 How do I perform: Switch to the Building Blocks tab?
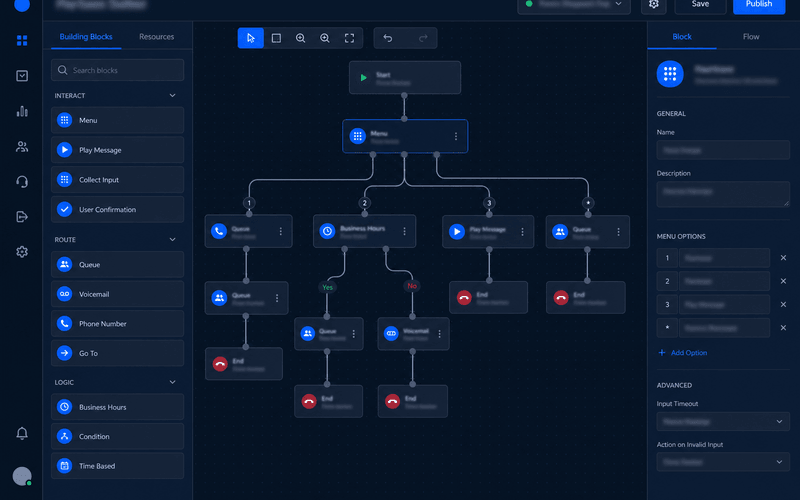click(x=86, y=37)
